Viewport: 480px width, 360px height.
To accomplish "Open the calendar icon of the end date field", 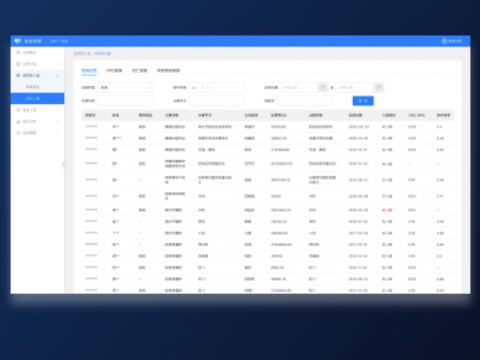I will point(379,87).
